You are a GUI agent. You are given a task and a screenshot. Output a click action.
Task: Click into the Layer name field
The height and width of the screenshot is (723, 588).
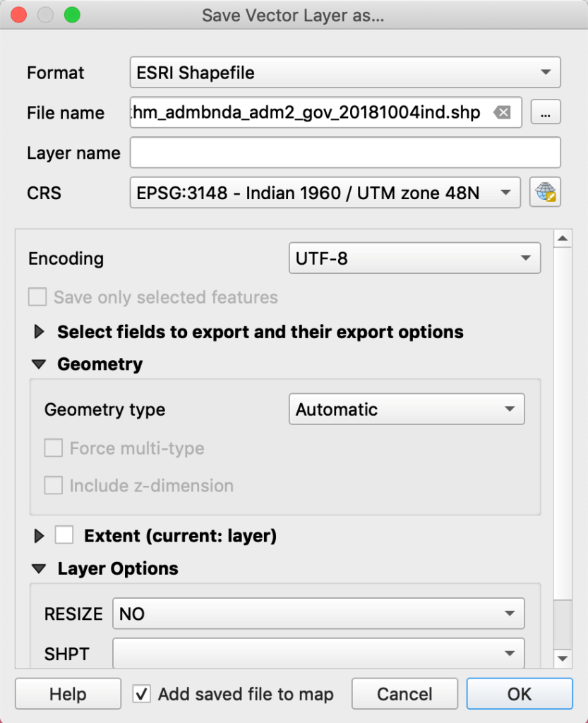[x=345, y=153]
